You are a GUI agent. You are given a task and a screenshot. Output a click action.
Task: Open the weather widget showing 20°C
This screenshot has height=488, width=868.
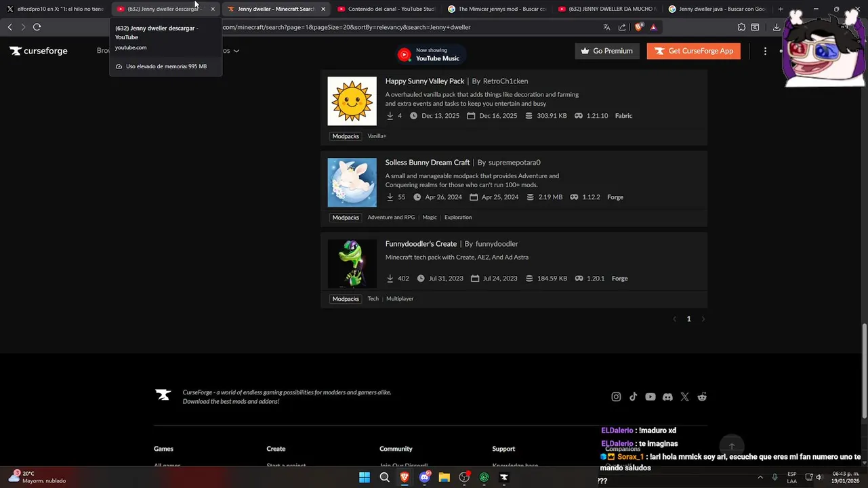(x=37, y=477)
